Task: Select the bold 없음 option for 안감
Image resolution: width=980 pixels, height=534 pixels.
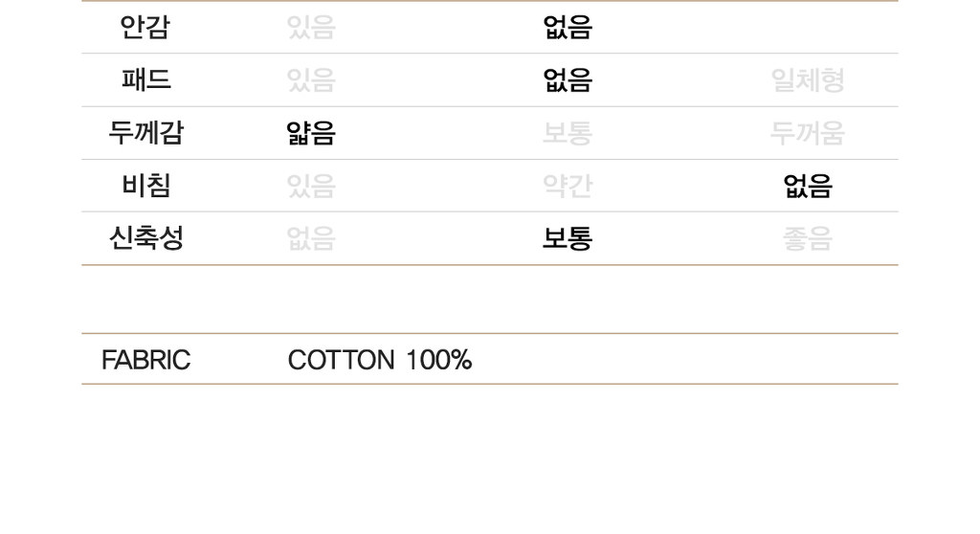Action: (568, 28)
